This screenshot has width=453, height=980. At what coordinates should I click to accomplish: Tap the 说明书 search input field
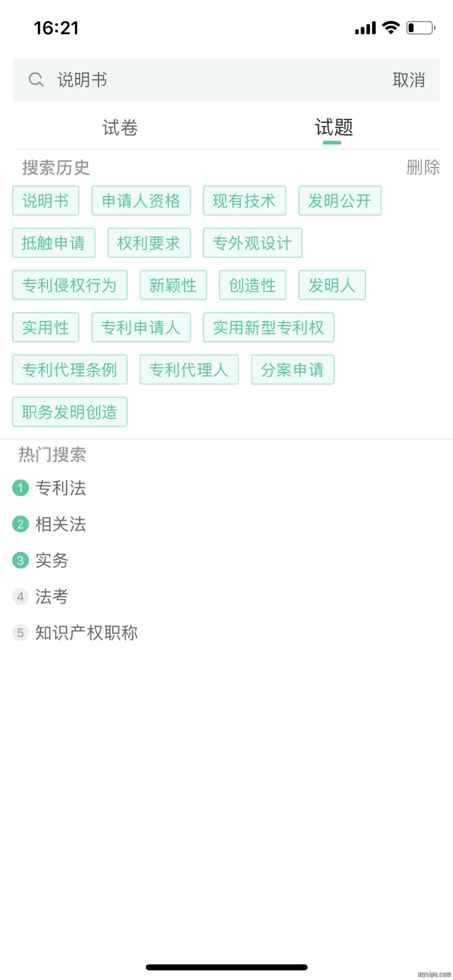[210, 80]
